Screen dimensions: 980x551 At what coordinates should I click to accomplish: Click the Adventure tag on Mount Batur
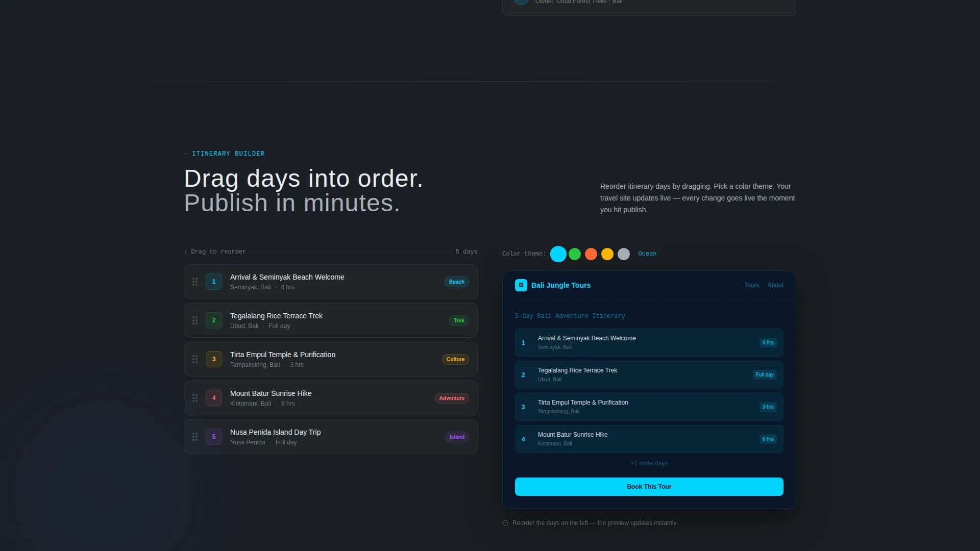click(x=452, y=398)
